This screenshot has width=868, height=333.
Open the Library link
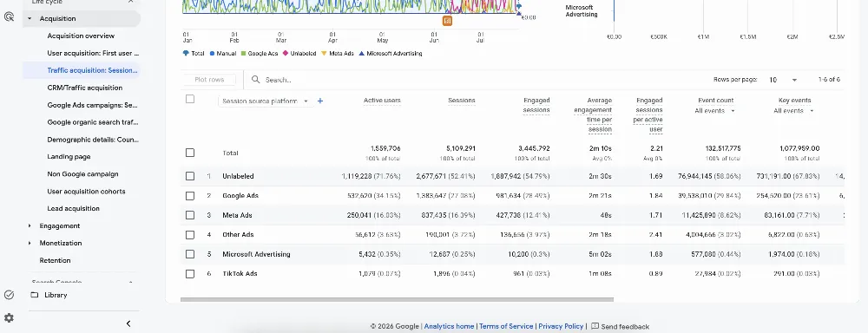pyautogui.click(x=56, y=295)
